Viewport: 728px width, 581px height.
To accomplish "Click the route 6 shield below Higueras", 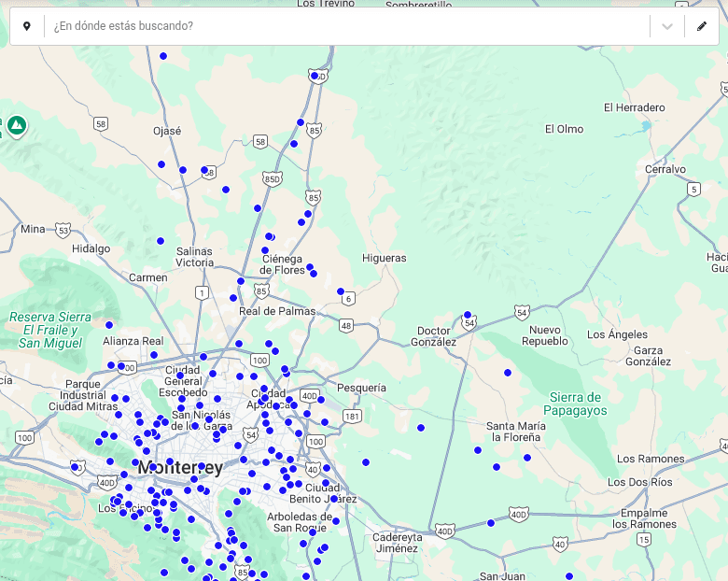I will [348, 299].
